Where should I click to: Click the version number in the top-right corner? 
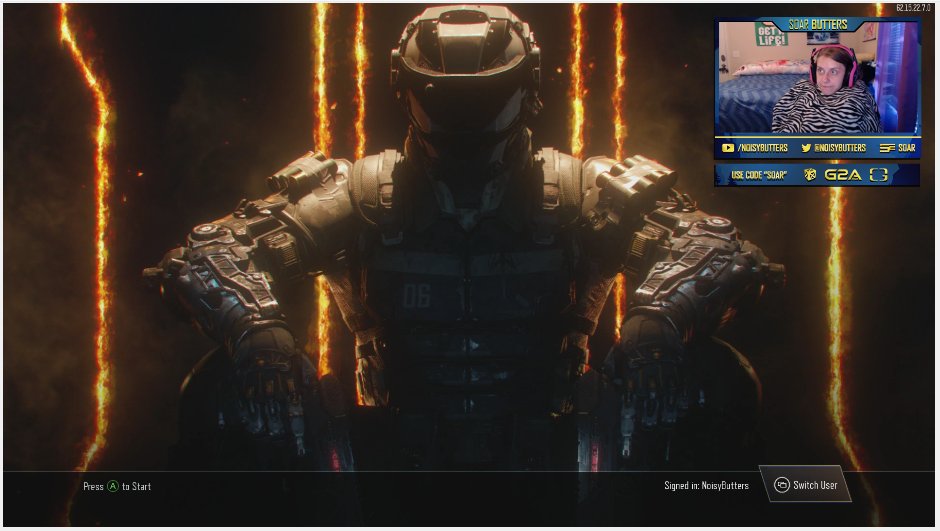pyautogui.click(x=913, y=8)
